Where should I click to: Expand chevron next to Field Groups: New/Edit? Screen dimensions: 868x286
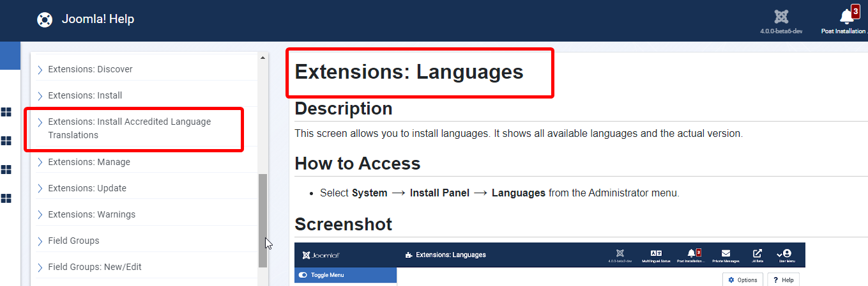40,267
